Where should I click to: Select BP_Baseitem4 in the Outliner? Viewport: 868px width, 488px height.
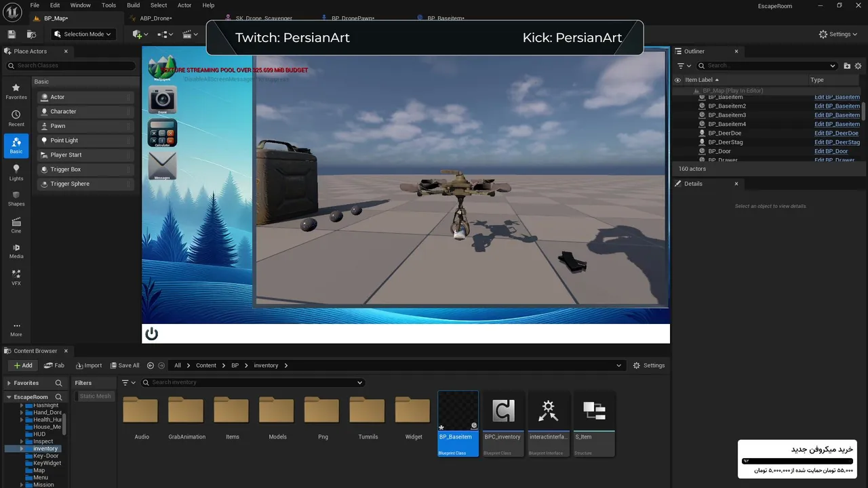727,124
